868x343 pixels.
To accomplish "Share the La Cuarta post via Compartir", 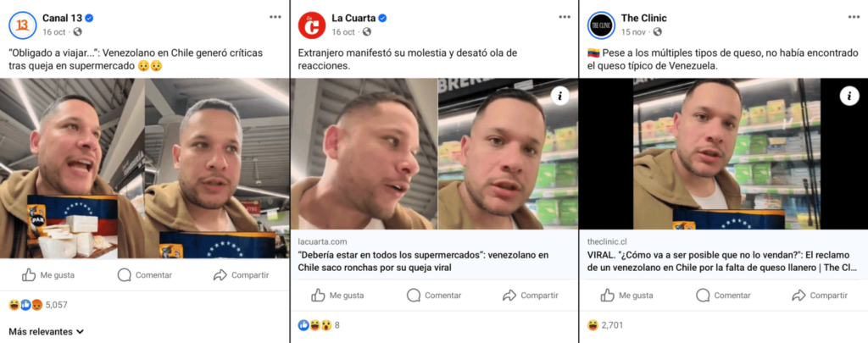I will (x=531, y=296).
